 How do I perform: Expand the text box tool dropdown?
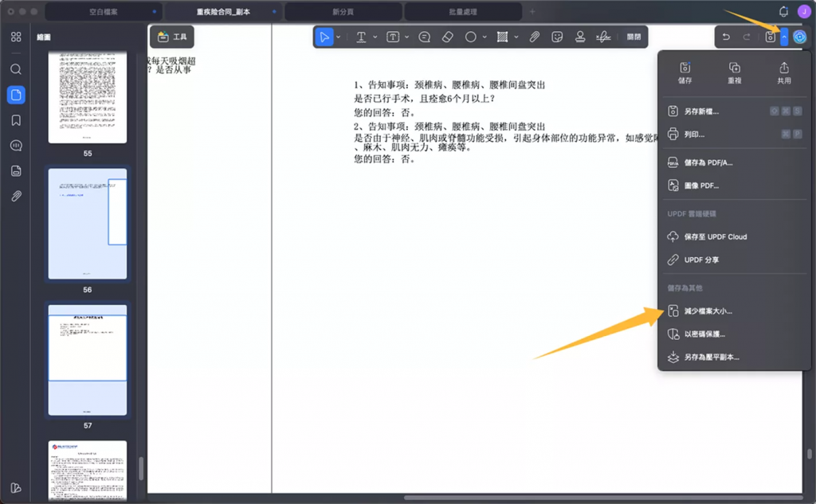coord(406,37)
